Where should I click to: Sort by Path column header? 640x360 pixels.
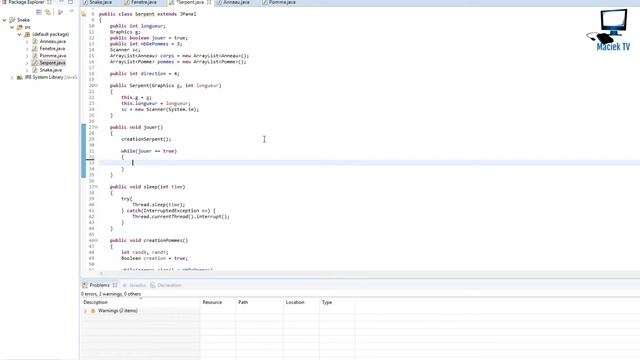tap(260, 302)
